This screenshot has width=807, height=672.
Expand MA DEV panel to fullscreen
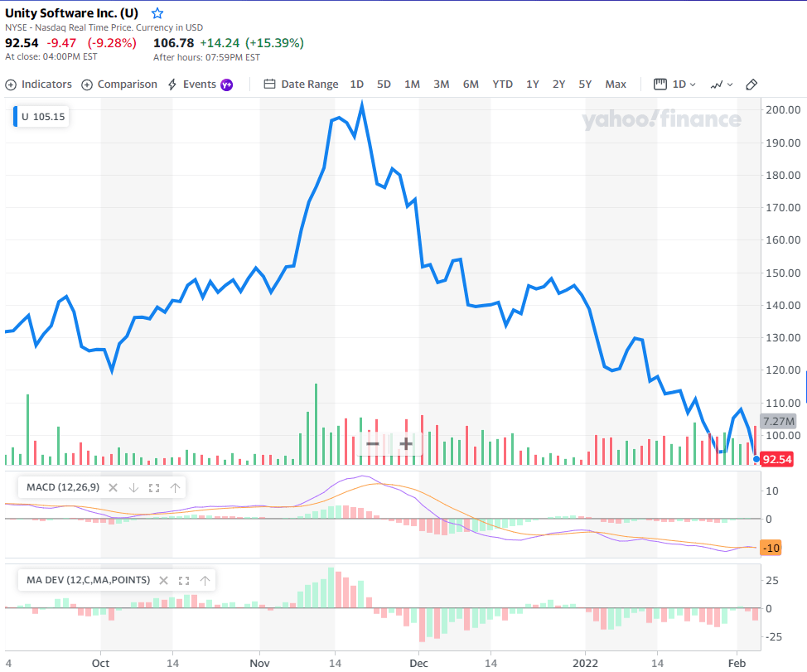pos(184,580)
